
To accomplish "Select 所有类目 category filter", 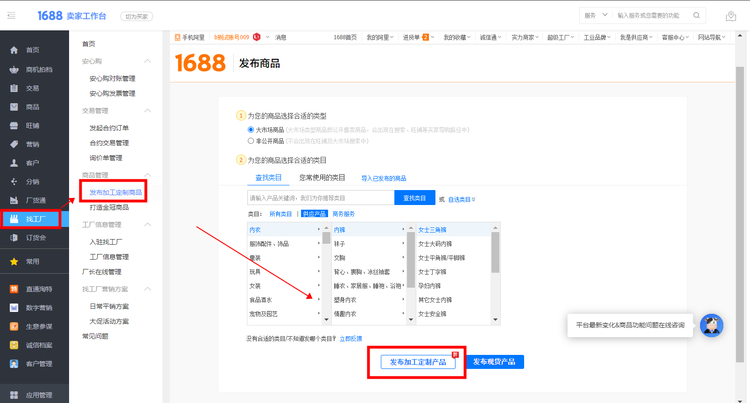I will point(280,214).
